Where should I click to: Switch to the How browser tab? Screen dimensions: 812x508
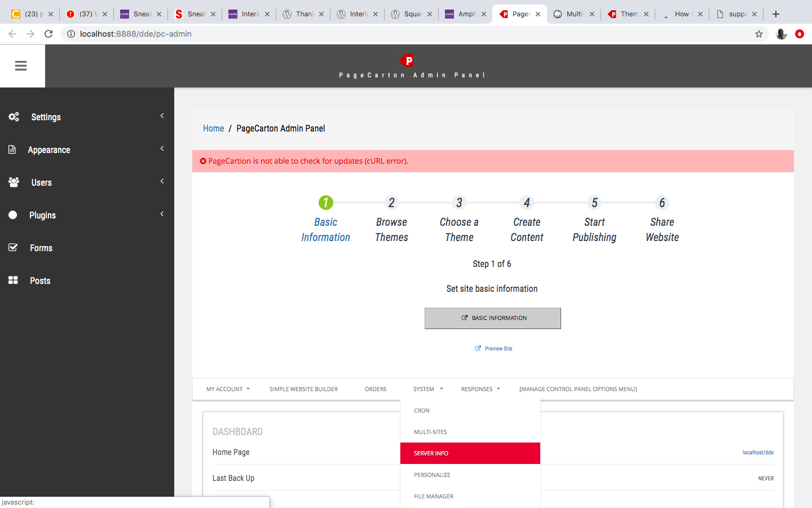pyautogui.click(x=682, y=14)
